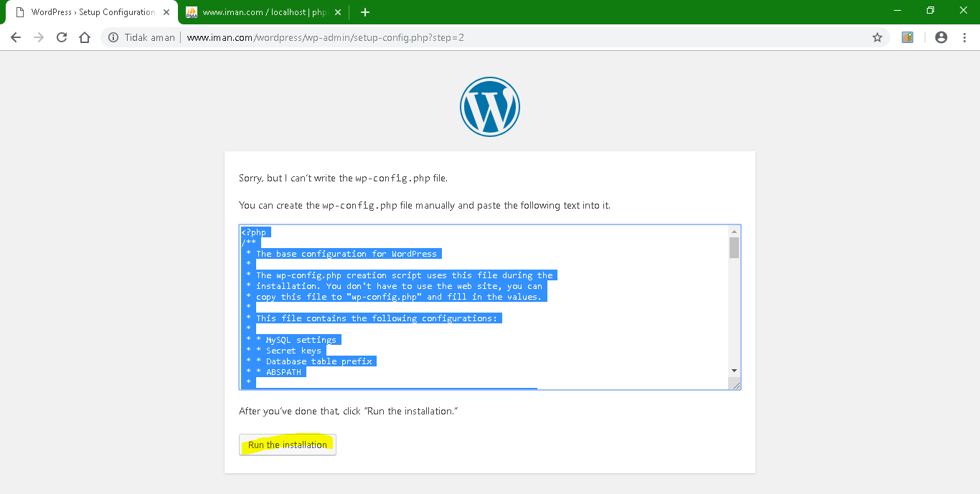Switch to the www.iman.com / localhost tab
This screenshot has height=494, width=980.
click(265, 12)
